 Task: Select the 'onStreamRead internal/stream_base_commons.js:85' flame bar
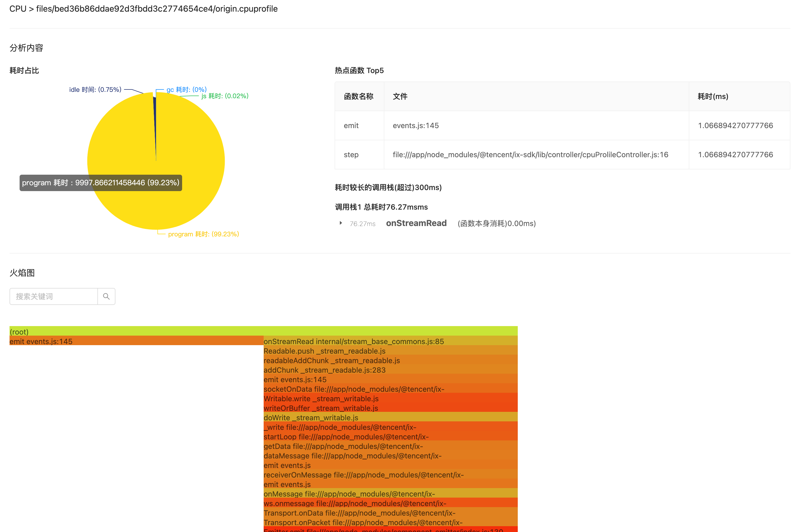pos(390,341)
